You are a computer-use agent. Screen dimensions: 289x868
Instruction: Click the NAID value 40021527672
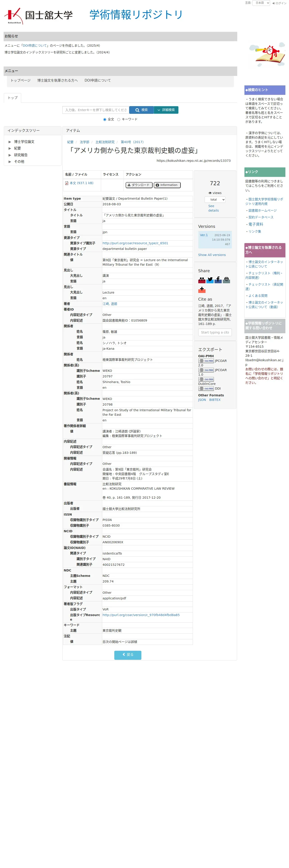click(113, 565)
